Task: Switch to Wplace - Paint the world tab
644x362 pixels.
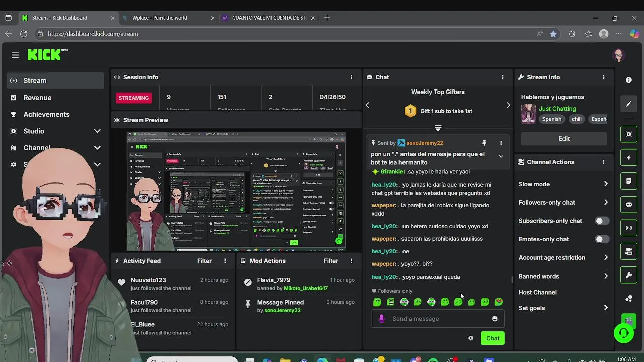Action: click(x=169, y=18)
